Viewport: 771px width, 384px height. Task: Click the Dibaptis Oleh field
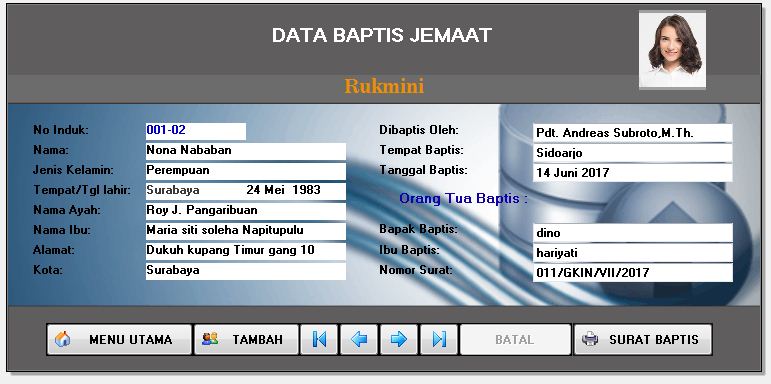coord(633,133)
